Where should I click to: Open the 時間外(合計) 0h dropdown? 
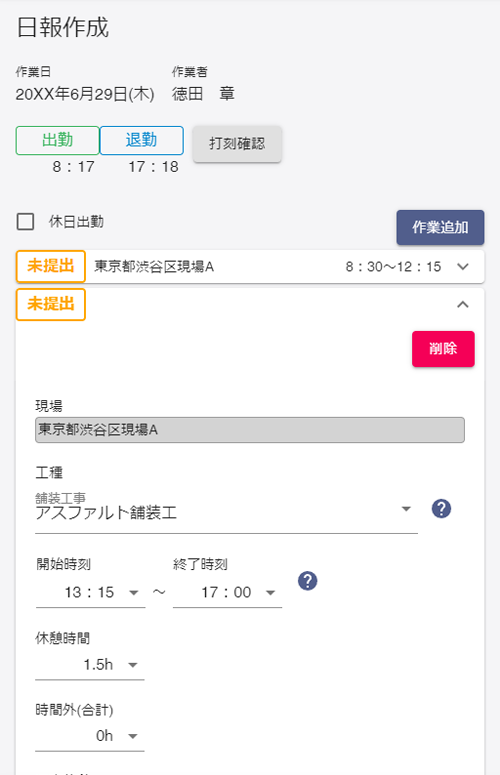tap(90, 736)
